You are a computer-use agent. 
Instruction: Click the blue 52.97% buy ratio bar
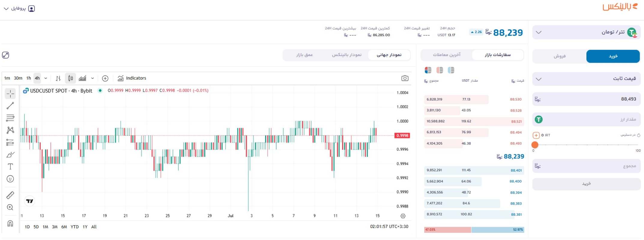point(498,230)
